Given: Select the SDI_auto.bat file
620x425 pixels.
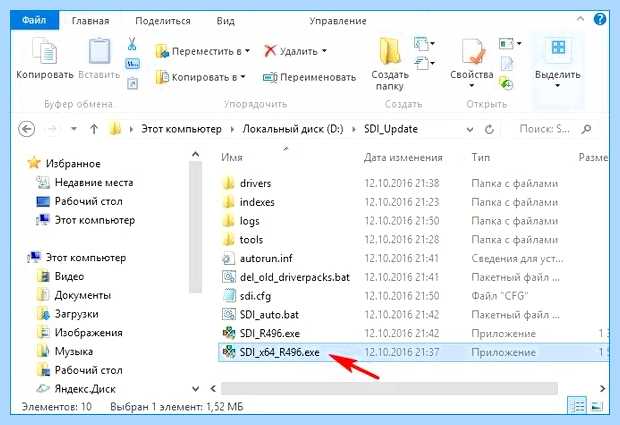Looking at the screenshot, I should [x=269, y=315].
